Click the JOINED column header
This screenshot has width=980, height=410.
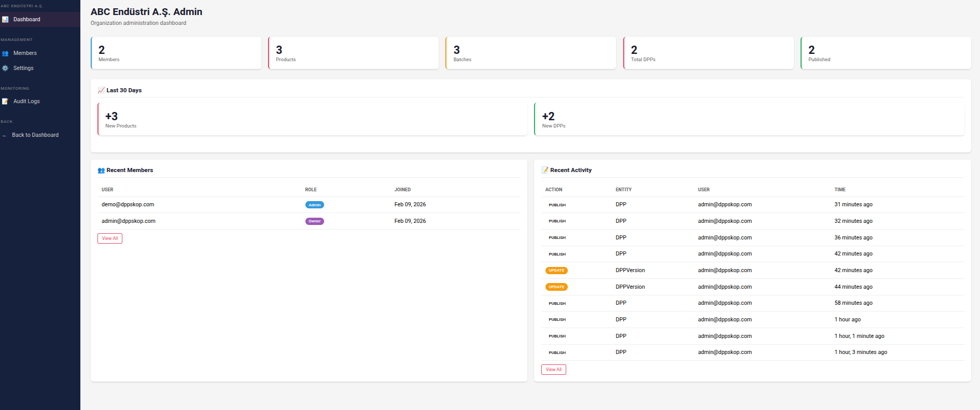tap(402, 190)
